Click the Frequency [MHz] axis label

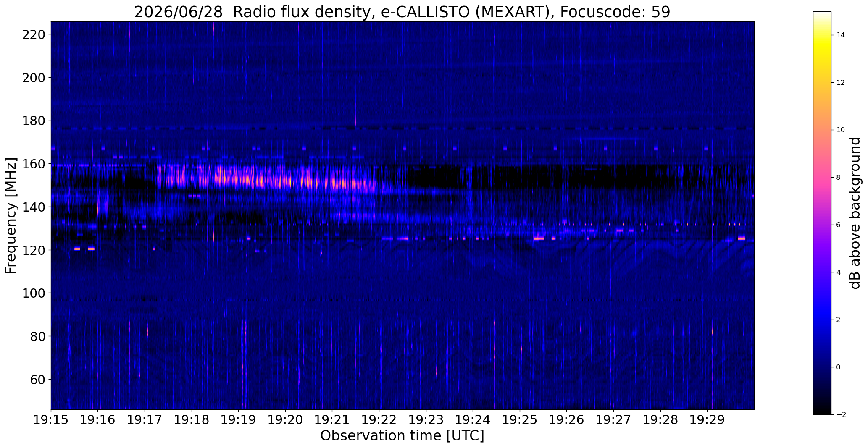point(11,216)
